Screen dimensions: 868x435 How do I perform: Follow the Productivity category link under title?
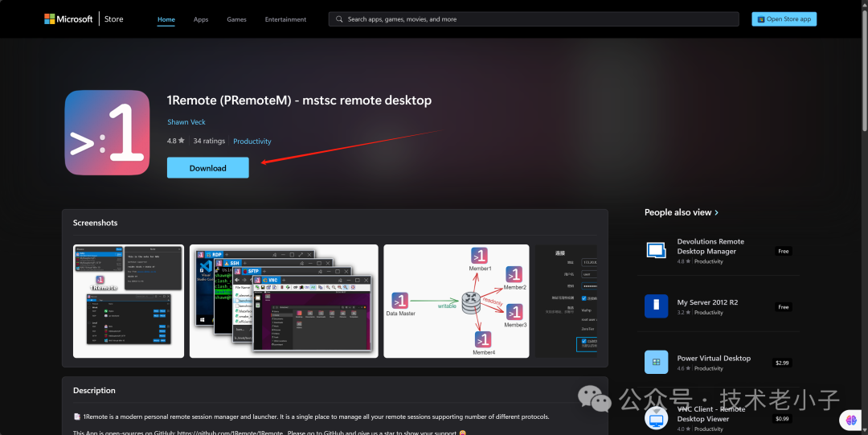coord(252,142)
